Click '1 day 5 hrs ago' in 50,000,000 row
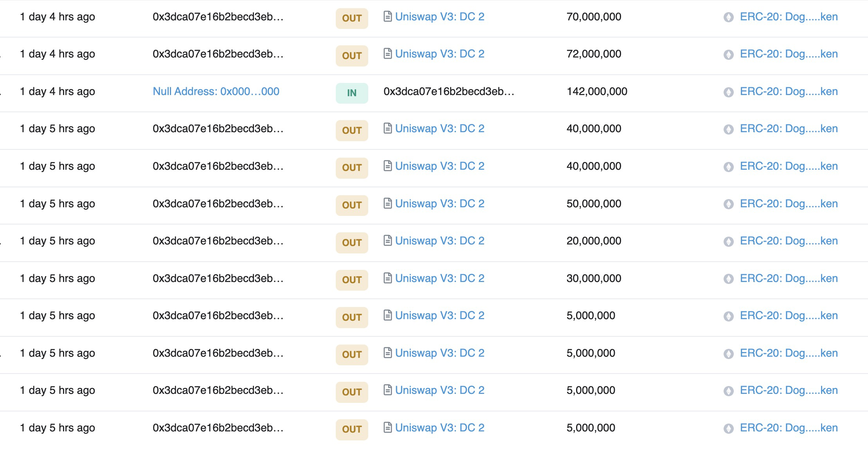This screenshot has width=868, height=449. coord(58,204)
